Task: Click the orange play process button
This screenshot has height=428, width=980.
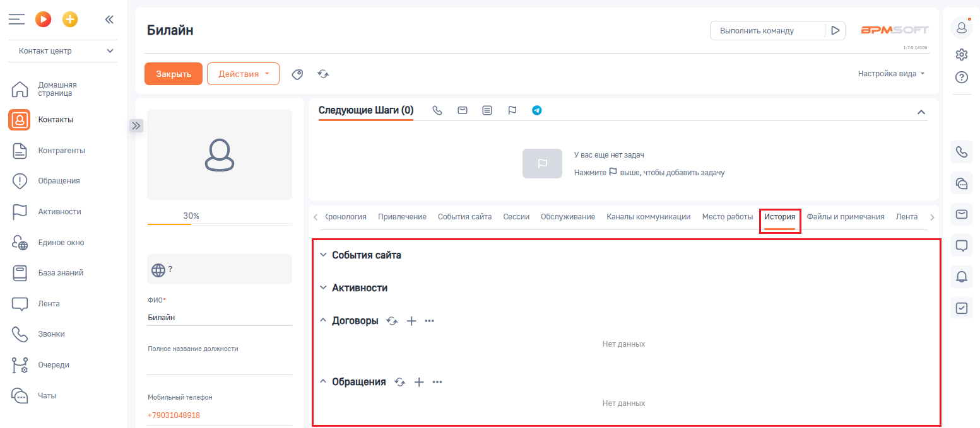Action: tap(43, 20)
